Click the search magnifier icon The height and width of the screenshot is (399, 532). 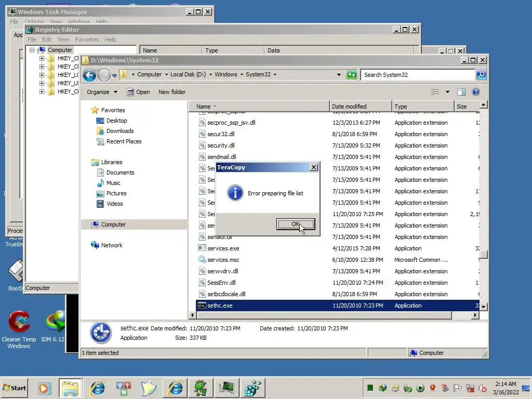coord(481,75)
